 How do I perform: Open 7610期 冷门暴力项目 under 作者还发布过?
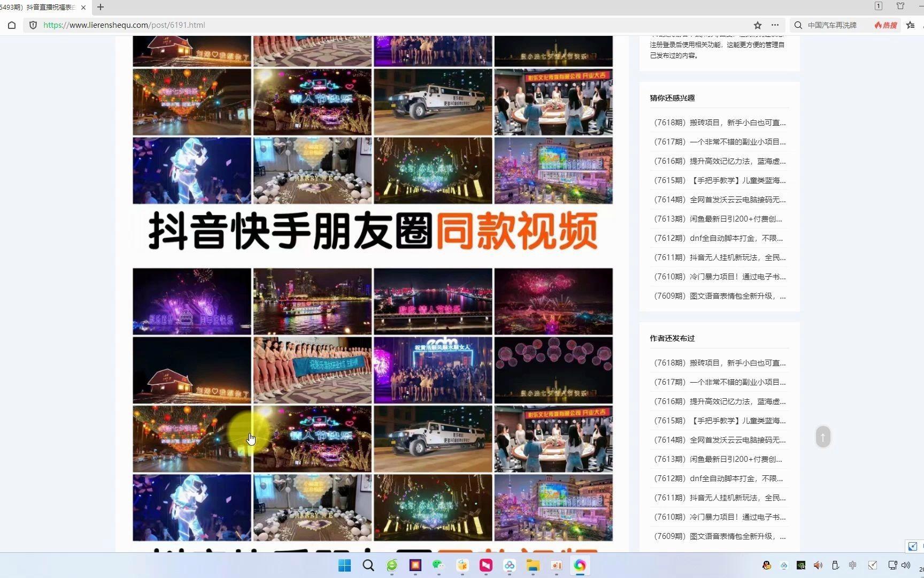click(720, 517)
